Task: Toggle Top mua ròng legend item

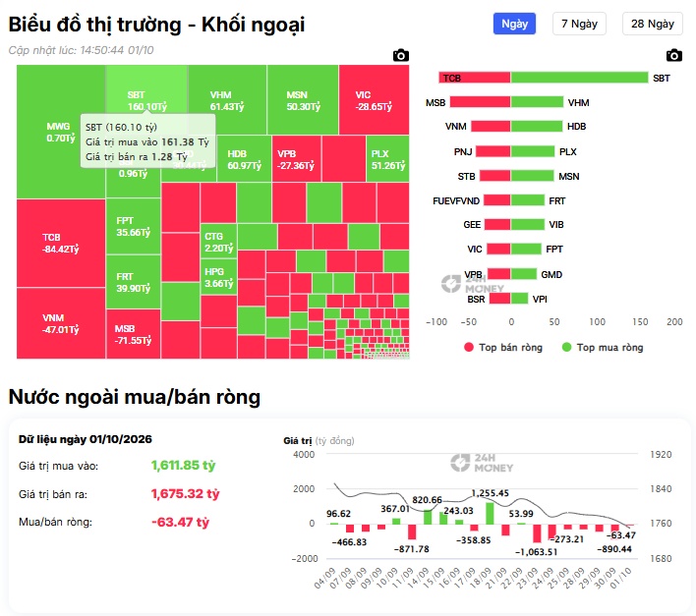Action: point(603,347)
